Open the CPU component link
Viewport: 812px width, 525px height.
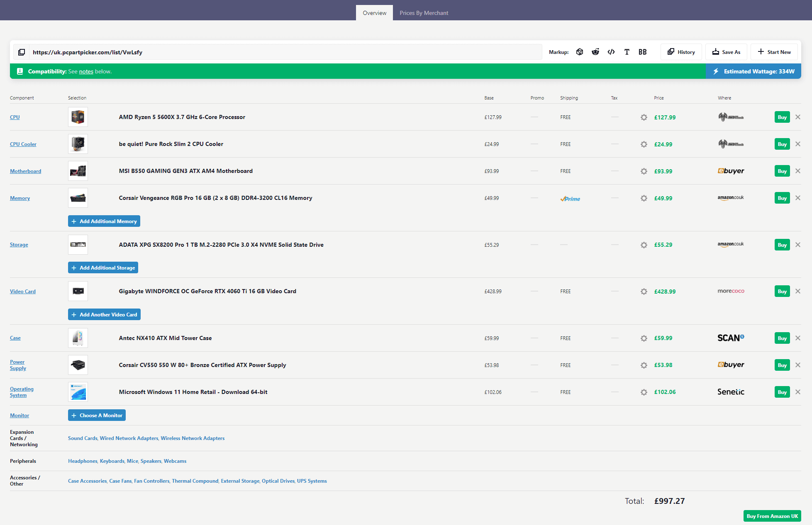(x=15, y=117)
